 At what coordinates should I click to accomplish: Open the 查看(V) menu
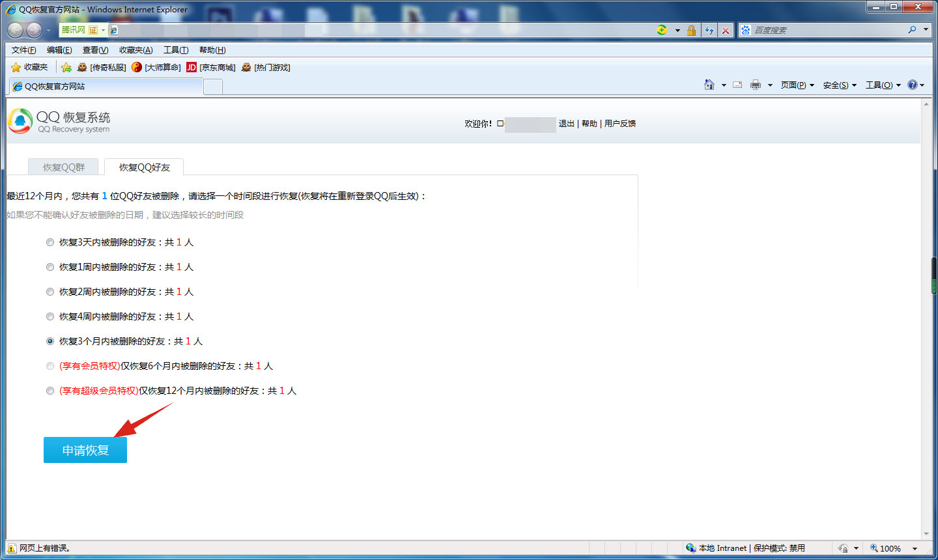click(95, 50)
